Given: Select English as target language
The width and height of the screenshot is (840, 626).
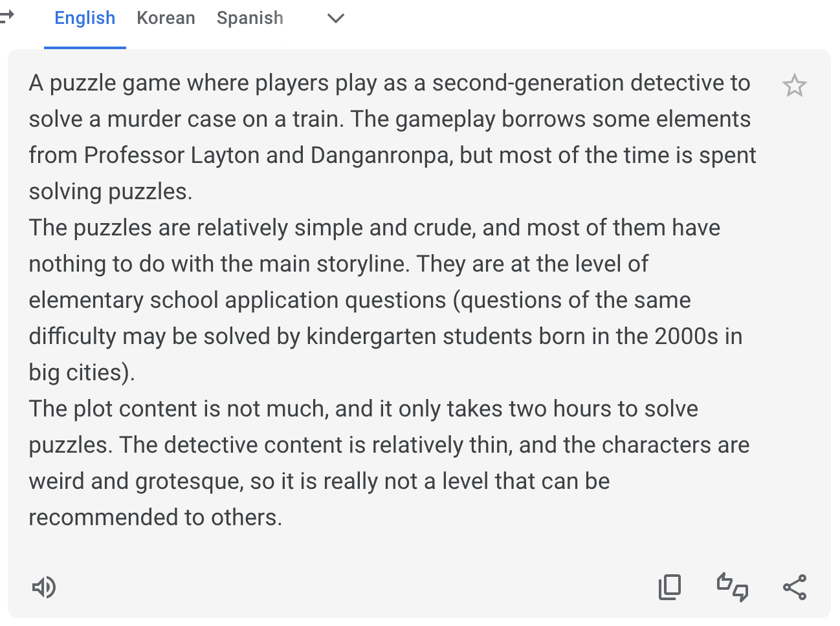Looking at the screenshot, I should pos(85,18).
